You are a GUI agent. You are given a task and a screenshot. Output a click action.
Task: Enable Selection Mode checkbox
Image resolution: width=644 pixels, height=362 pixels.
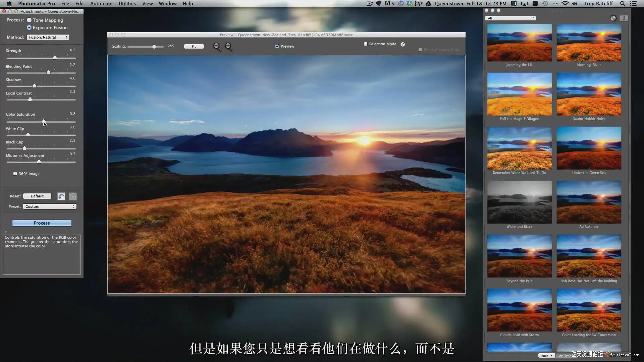tap(366, 44)
